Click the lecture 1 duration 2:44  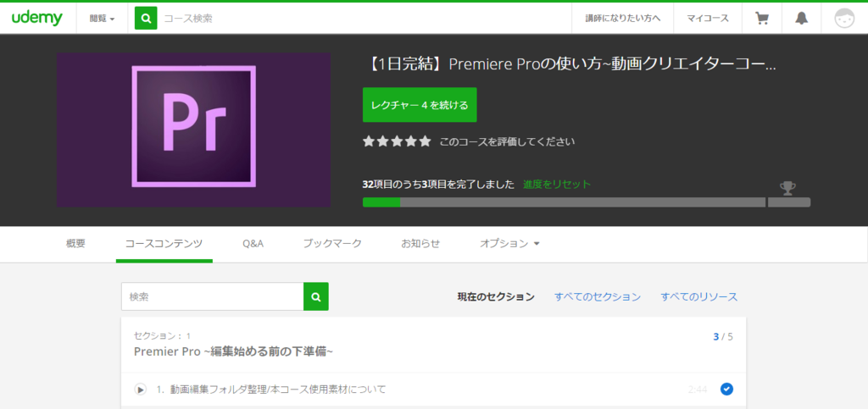698,390
